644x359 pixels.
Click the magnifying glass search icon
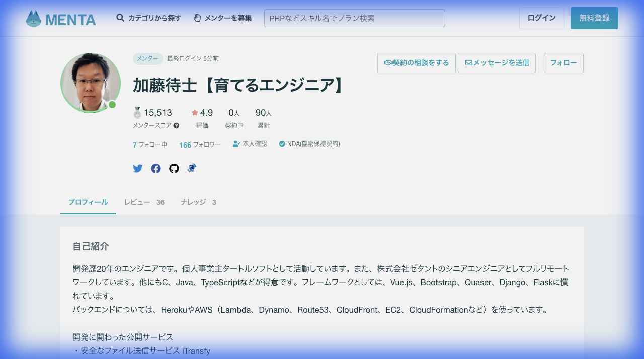click(x=120, y=17)
